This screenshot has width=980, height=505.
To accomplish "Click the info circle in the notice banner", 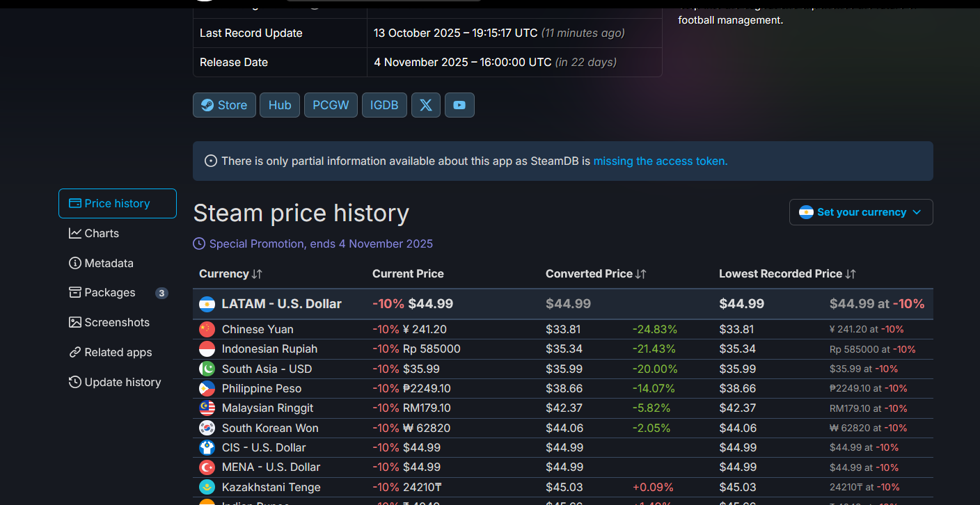I will click(211, 161).
